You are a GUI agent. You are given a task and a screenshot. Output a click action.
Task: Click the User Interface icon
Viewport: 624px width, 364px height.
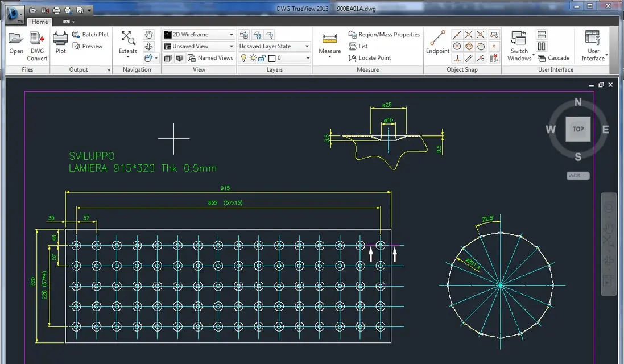593,38
